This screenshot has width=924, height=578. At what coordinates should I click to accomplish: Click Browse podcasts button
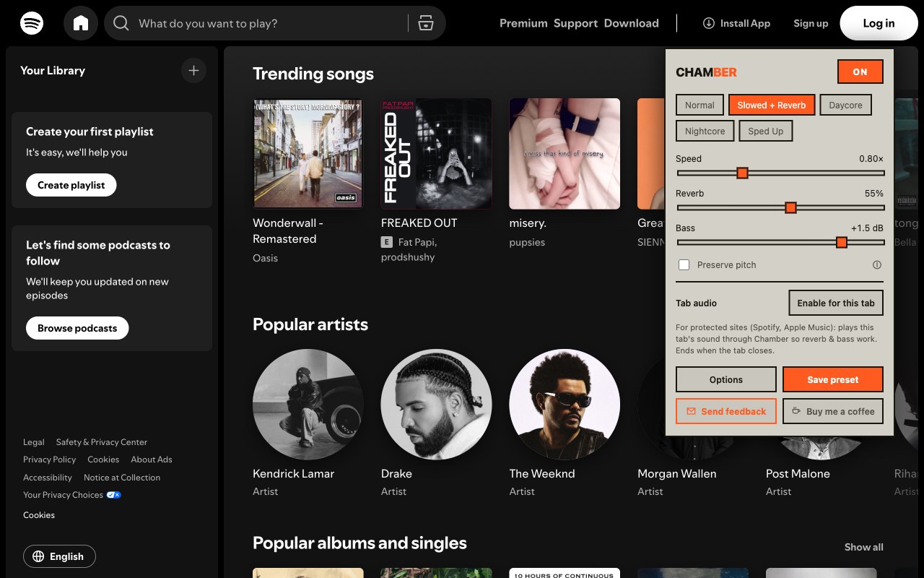click(x=77, y=328)
